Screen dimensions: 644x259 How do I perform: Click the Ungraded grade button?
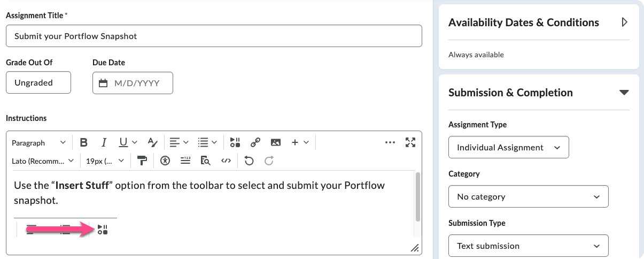tap(38, 83)
